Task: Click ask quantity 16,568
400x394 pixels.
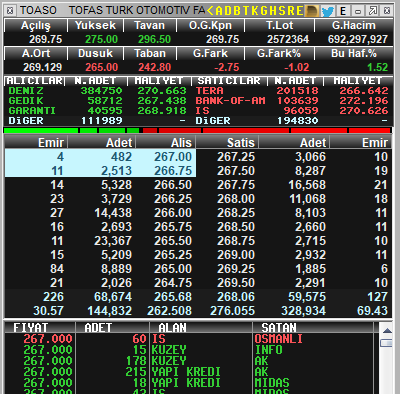Action: pos(307,185)
